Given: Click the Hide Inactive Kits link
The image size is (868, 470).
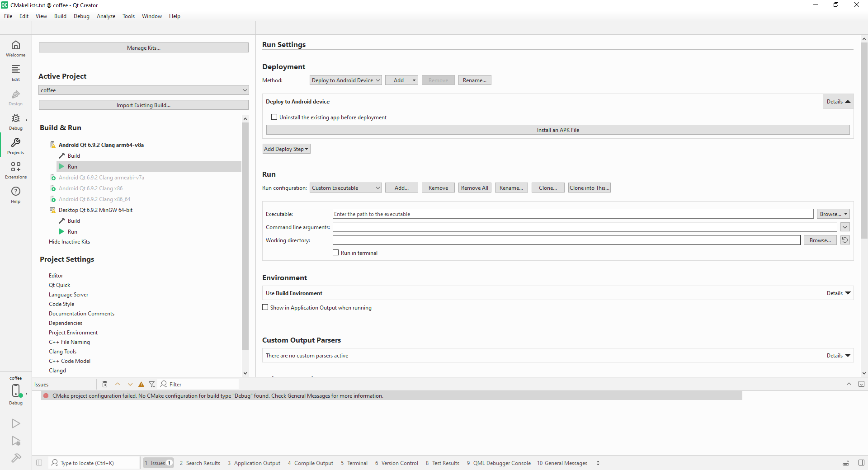Looking at the screenshot, I should coord(69,242).
